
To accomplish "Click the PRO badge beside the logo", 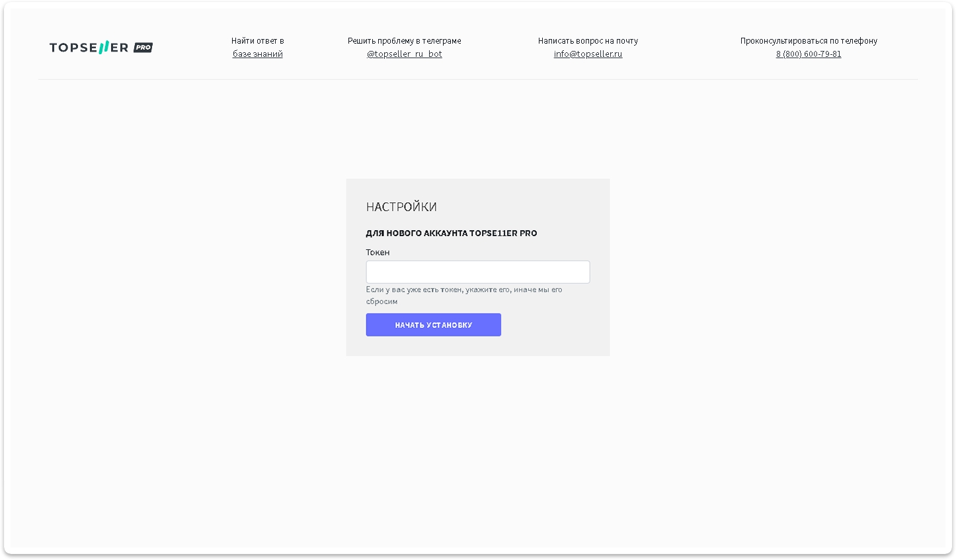I will [143, 48].
